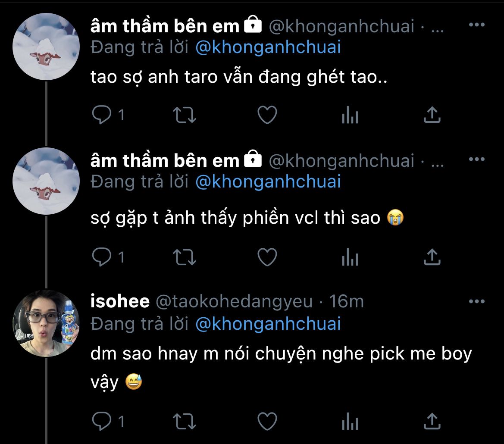Open @khonganhchuai mention link in isohee's reply
Image resolution: width=504 pixels, height=444 pixels.
[268, 324]
